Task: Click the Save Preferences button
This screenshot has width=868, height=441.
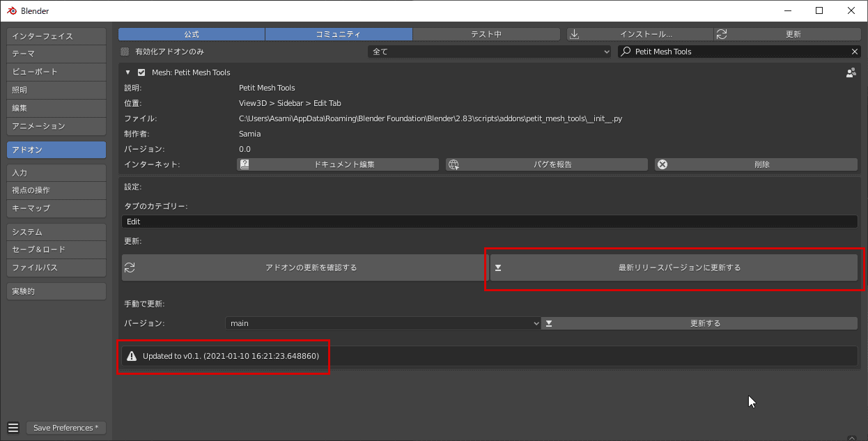Action: point(66,428)
